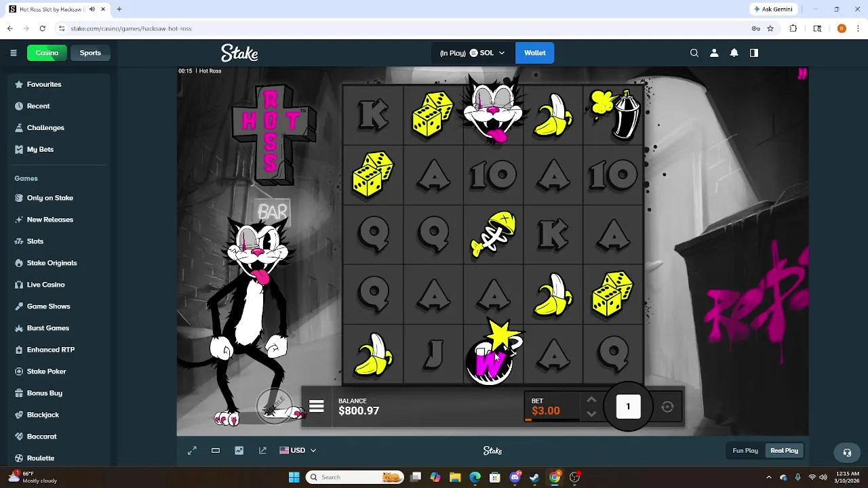
Task: Open live support headset button
Action: coord(847,453)
